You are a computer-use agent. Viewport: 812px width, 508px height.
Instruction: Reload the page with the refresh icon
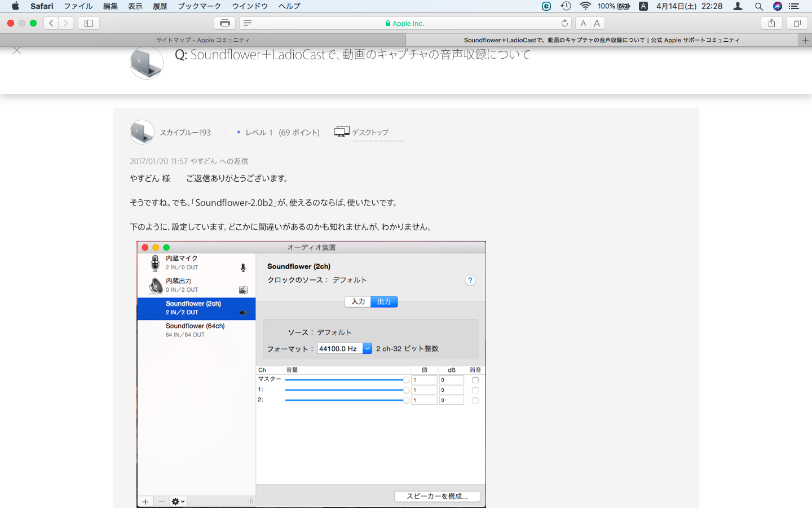tap(564, 23)
